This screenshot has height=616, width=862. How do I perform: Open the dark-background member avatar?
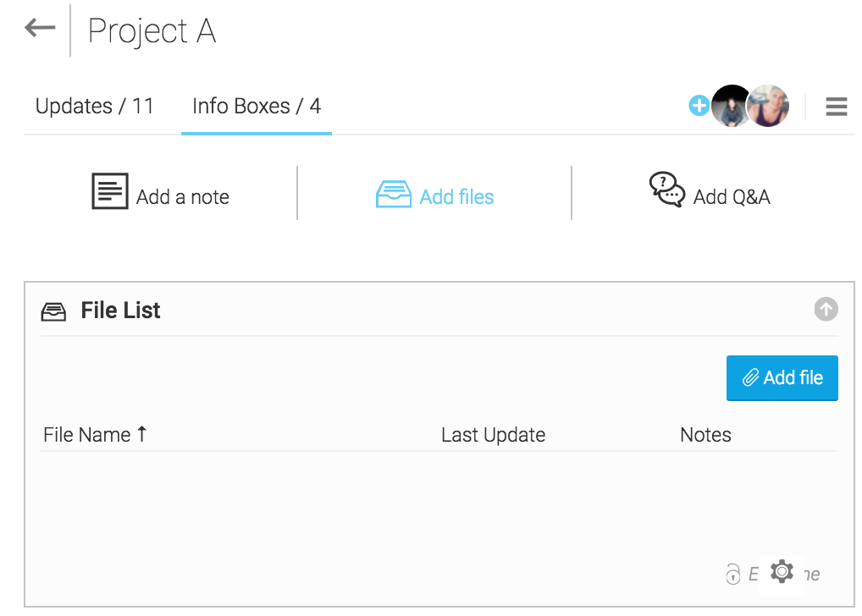[730, 106]
